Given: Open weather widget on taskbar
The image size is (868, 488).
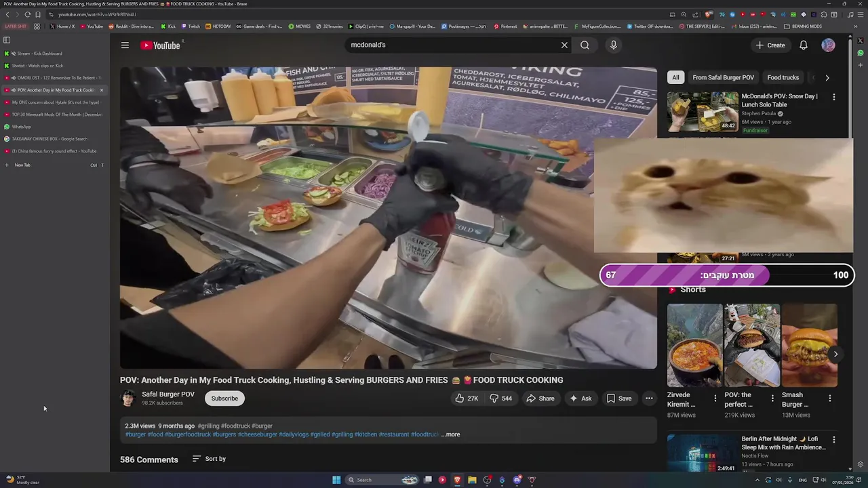Looking at the screenshot, I should point(22,480).
